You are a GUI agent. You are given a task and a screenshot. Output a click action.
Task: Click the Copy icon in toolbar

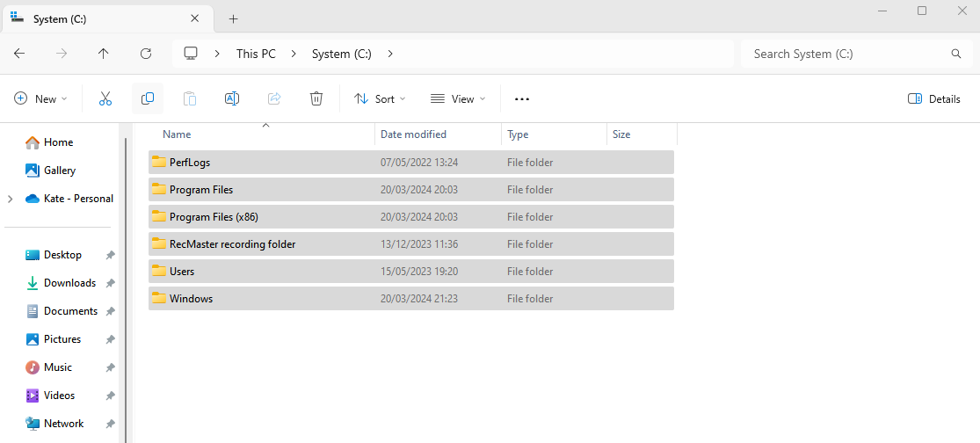[148, 99]
